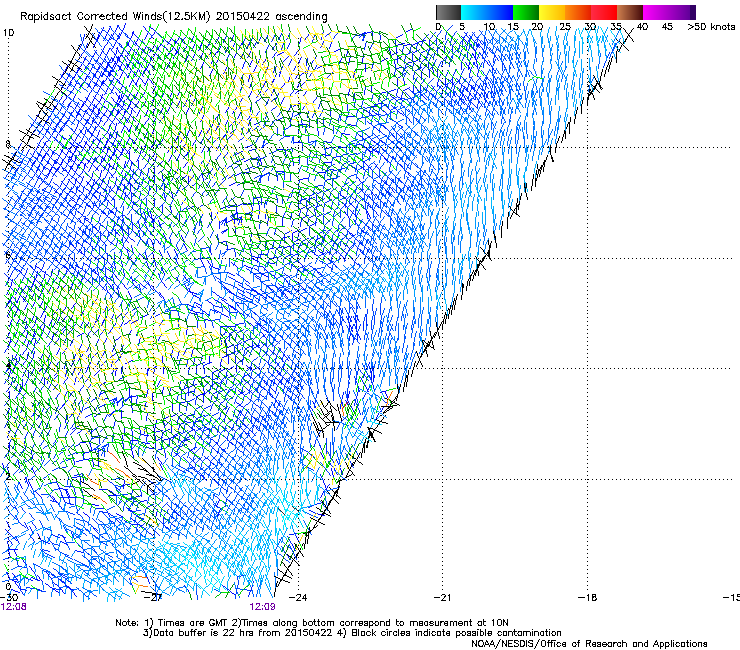Click the '-18' longitude axis label
Screen dimensions: 740x650
(588, 597)
